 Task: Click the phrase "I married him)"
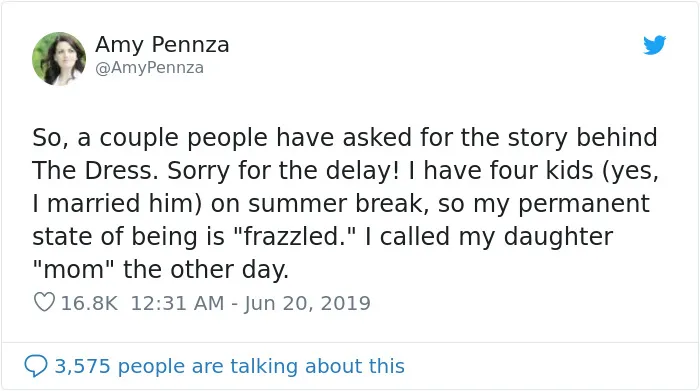tap(117, 204)
